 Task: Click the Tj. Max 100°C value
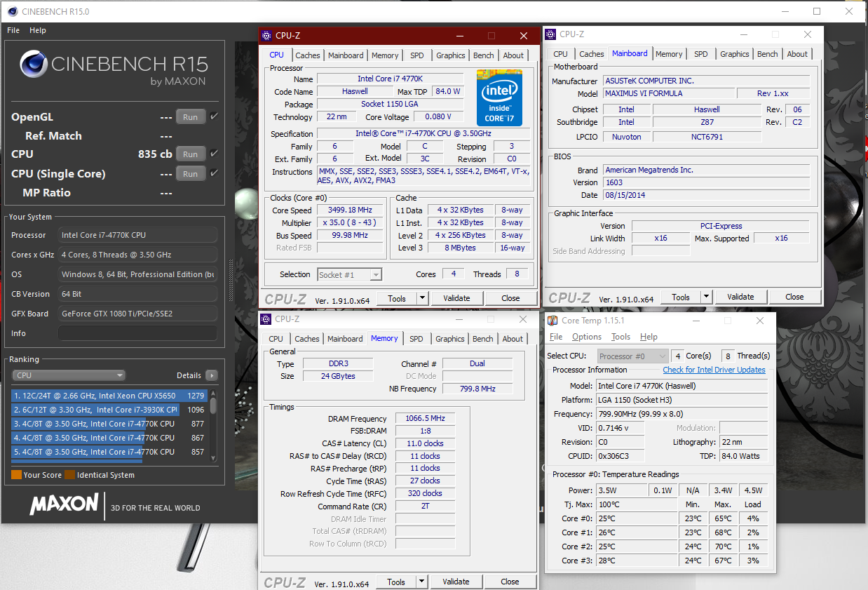[x=637, y=504]
